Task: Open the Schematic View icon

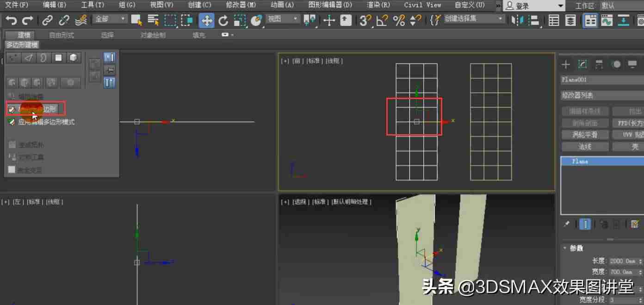Action: pos(624,20)
